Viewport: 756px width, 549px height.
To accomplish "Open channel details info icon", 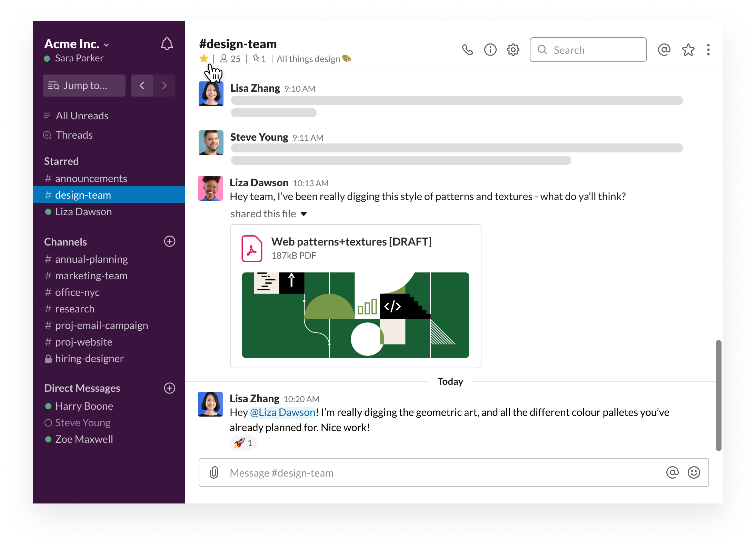I will (x=490, y=50).
